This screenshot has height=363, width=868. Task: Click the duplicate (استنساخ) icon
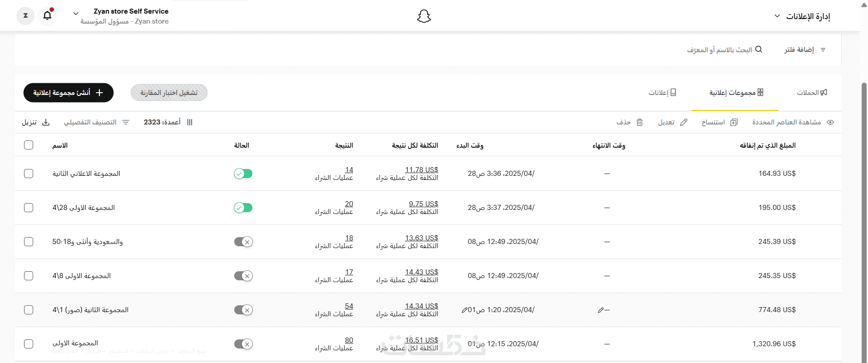[x=734, y=122]
